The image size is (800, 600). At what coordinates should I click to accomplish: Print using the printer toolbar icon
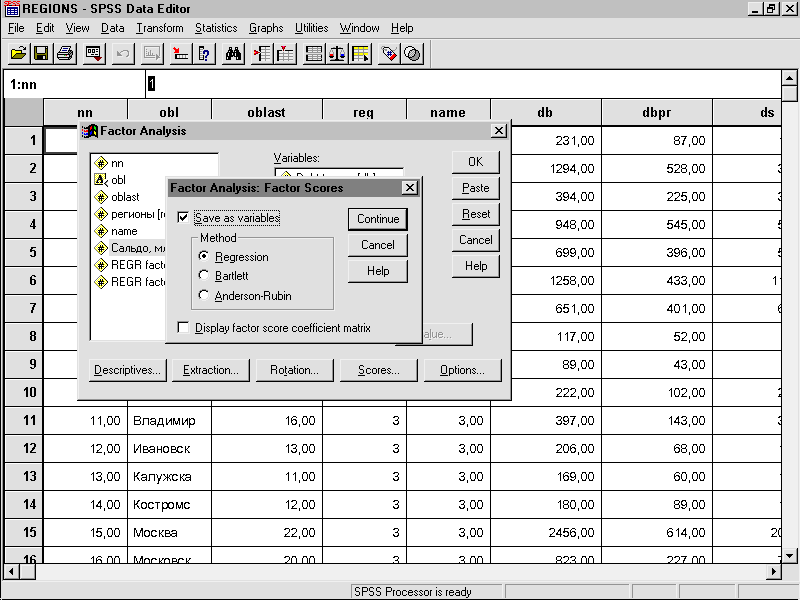pyautogui.click(x=65, y=54)
